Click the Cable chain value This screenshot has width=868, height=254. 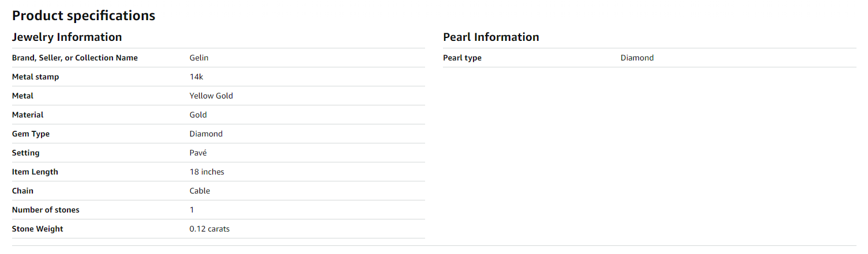[200, 191]
